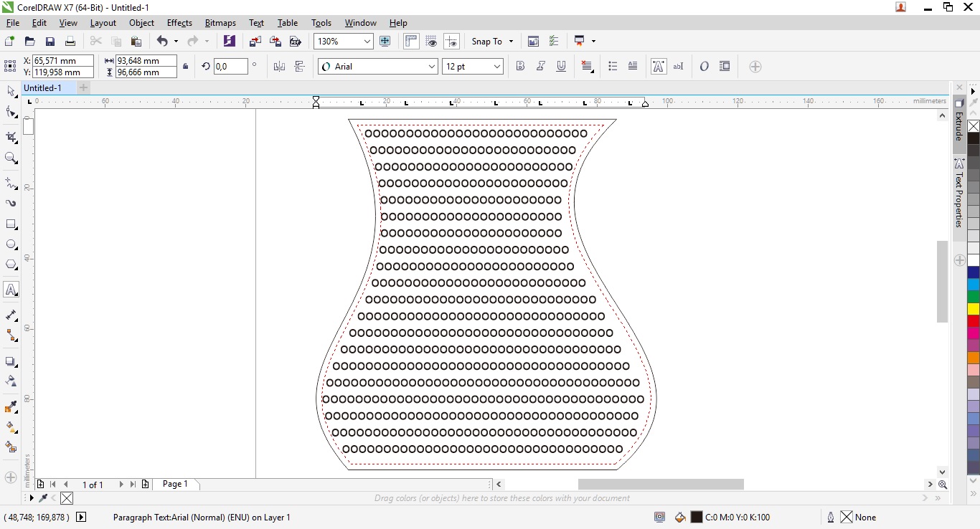980x529 pixels.
Task: Open the Bitmaps menu
Action: (220, 23)
